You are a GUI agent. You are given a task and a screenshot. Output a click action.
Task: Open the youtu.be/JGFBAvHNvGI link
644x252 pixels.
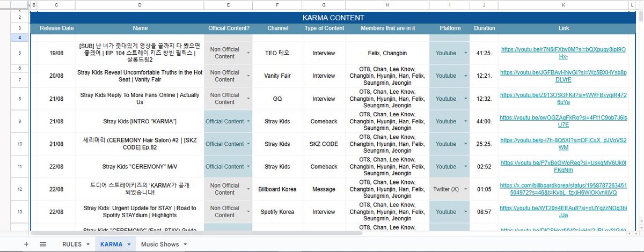[x=563, y=76]
